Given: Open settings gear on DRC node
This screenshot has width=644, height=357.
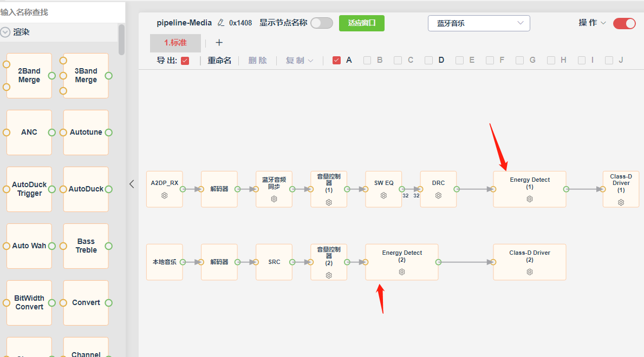Looking at the screenshot, I should [x=438, y=196].
